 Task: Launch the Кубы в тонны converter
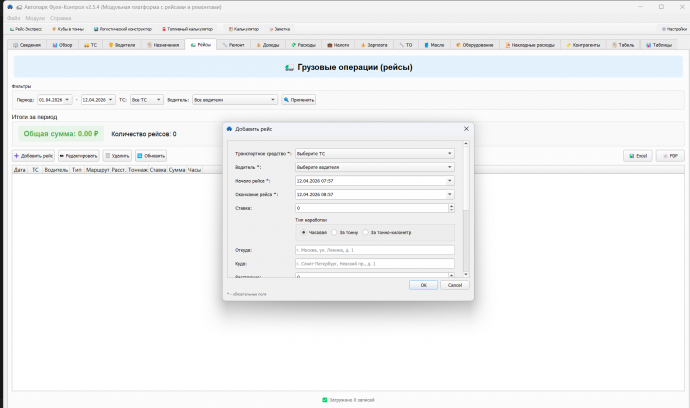tap(68, 29)
